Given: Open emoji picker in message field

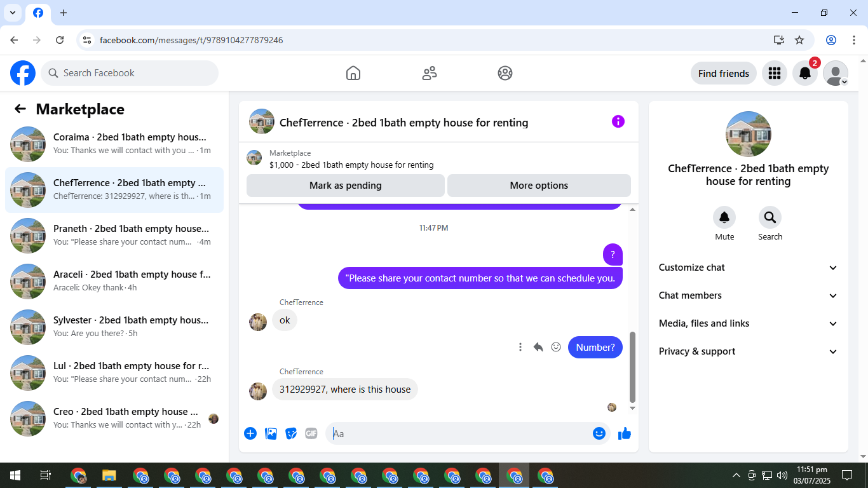Looking at the screenshot, I should 599,433.
